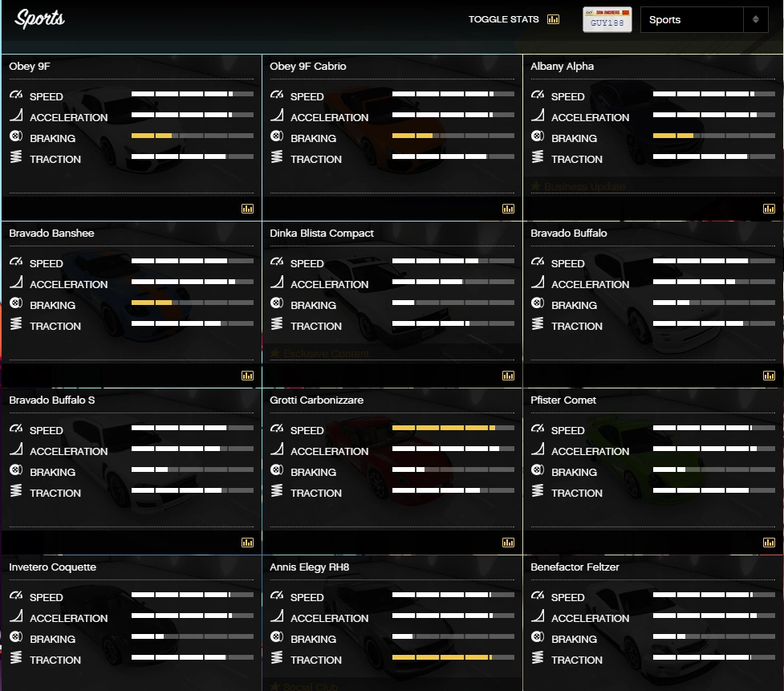The height and width of the screenshot is (691, 784).
Task: Select the Bravado Banshee vehicle title
Action: tap(51, 233)
